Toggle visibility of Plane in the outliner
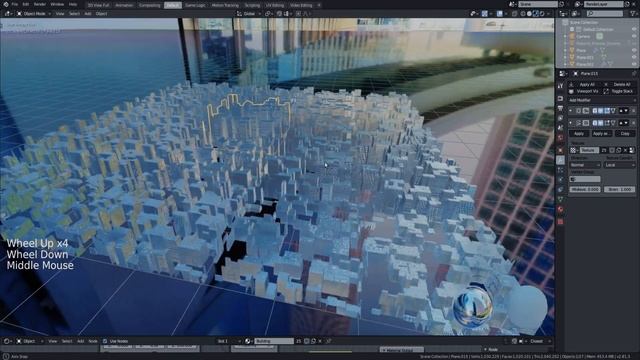The height and width of the screenshot is (360, 640). (634, 50)
